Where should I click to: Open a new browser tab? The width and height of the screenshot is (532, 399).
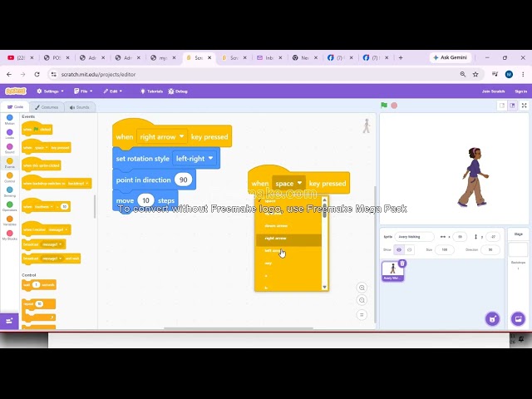click(x=401, y=57)
